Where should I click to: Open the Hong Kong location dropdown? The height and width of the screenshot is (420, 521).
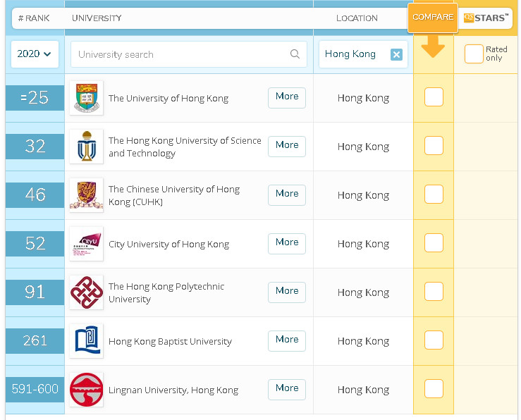[363, 54]
